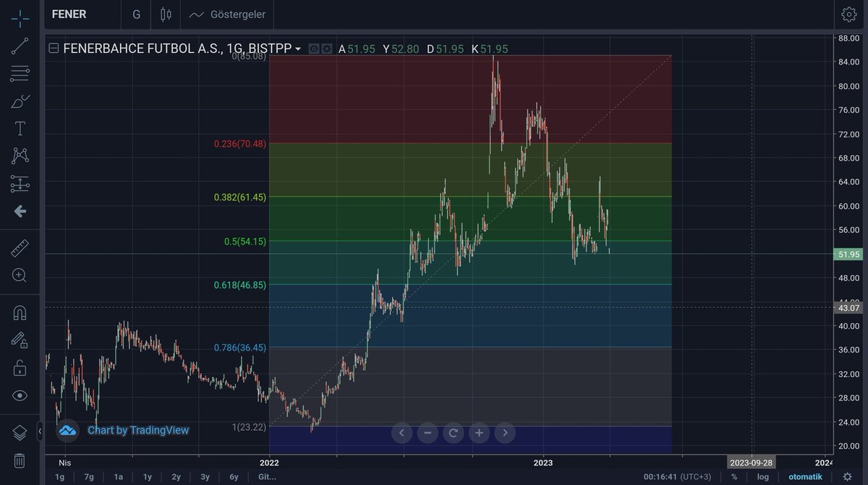
Task: Select the 0.236(70.48) Fibonacci level label
Action: coord(240,144)
